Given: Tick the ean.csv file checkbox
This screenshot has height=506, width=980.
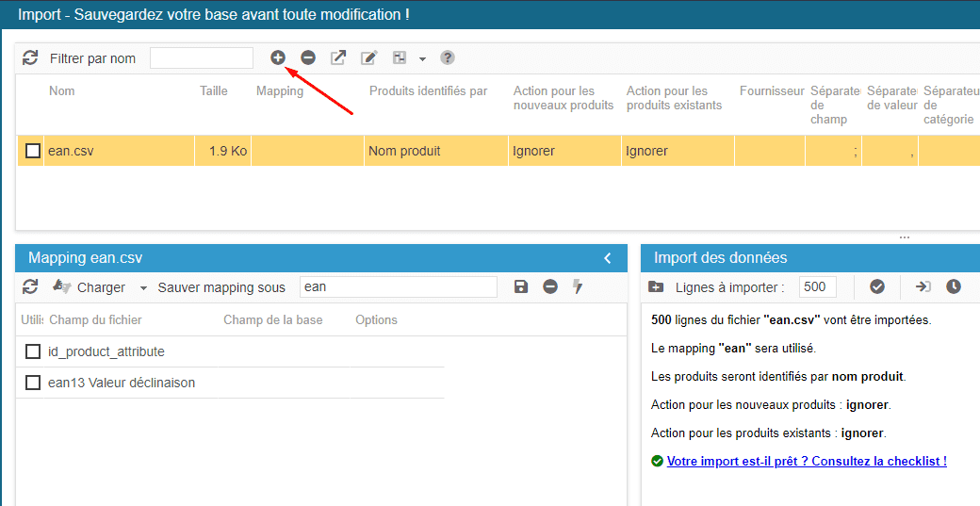Looking at the screenshot, I should 33,151.
